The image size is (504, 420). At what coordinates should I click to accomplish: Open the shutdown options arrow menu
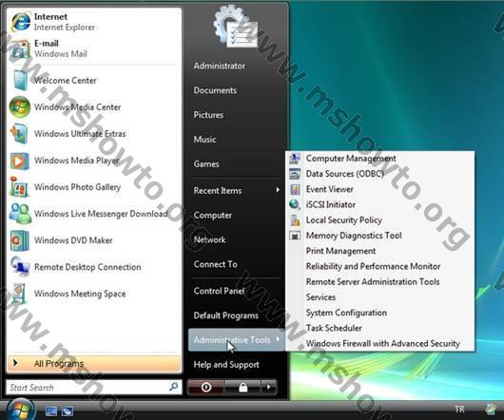(x=269, y=388)
